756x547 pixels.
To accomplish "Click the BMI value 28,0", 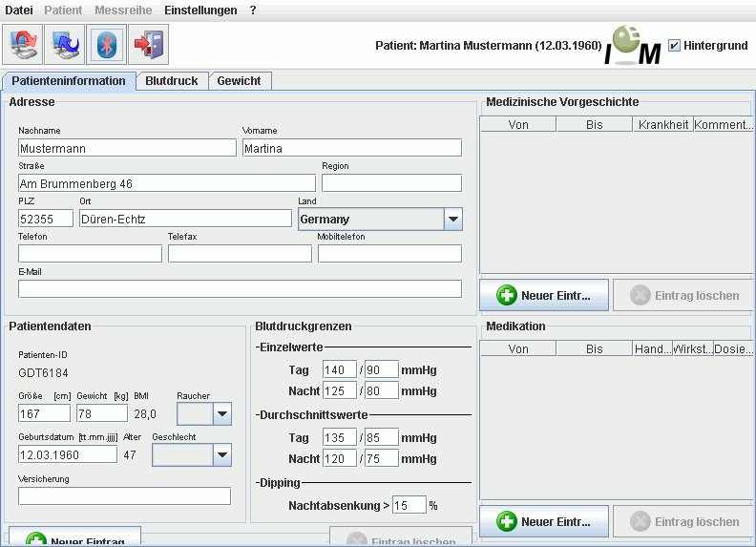I will [145, 414].
